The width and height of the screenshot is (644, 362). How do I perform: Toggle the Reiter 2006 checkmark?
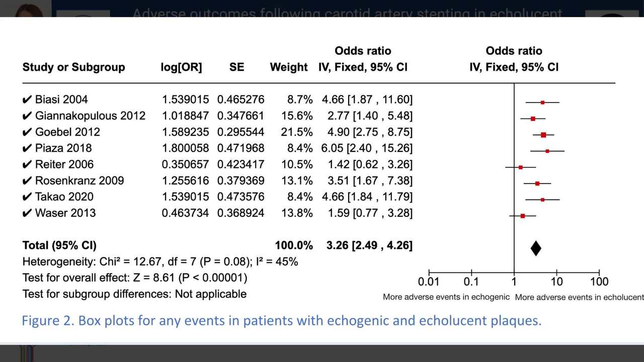coord(27,164)
